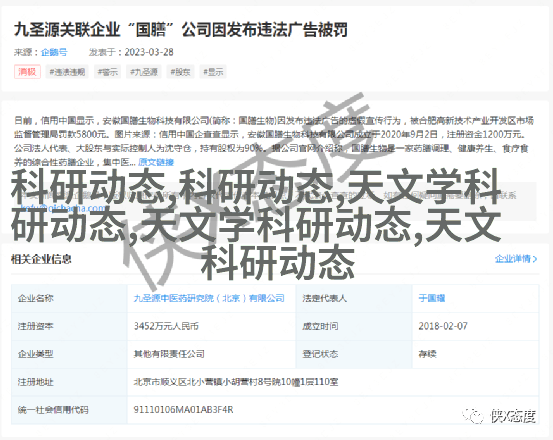Click the credit code 91110106MA01AB3F4R
Viewport: 553px width, 440px height.
183,410
